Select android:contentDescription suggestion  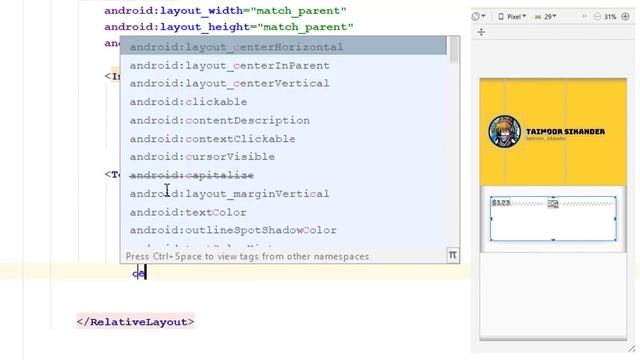pos(283,120)
